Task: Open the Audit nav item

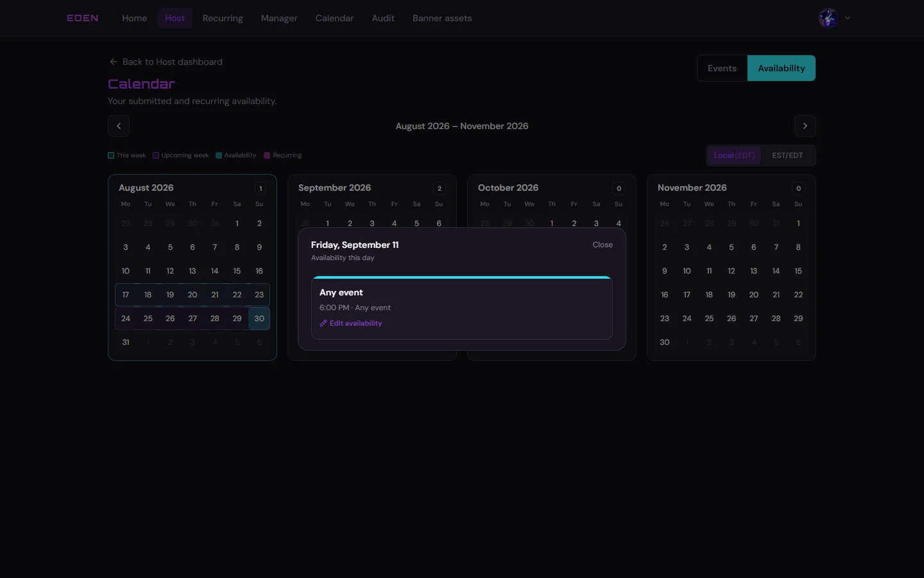Action: [383, 18]
